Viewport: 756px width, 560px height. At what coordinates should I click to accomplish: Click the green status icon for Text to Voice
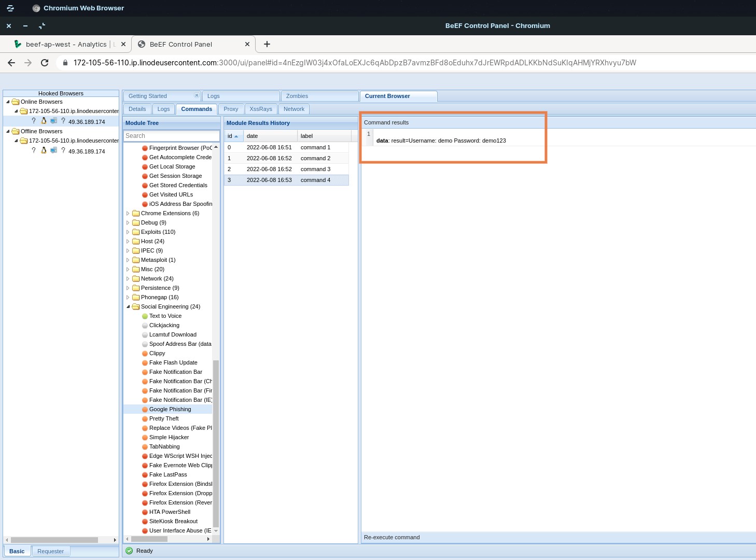[145, 316]
